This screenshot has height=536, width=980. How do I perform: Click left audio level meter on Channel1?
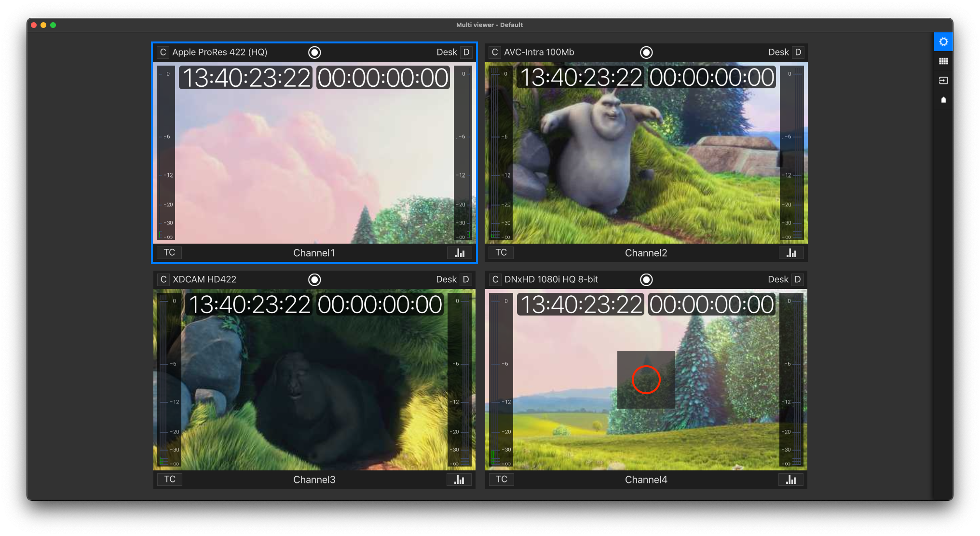coord(166,152)
